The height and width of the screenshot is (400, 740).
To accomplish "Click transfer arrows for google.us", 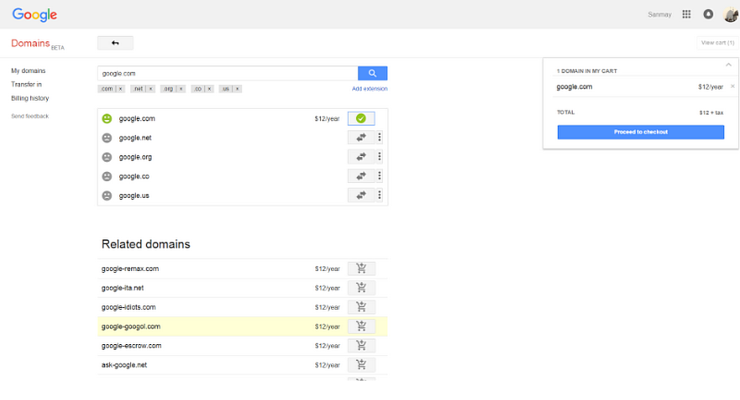I will pos(361,195).
